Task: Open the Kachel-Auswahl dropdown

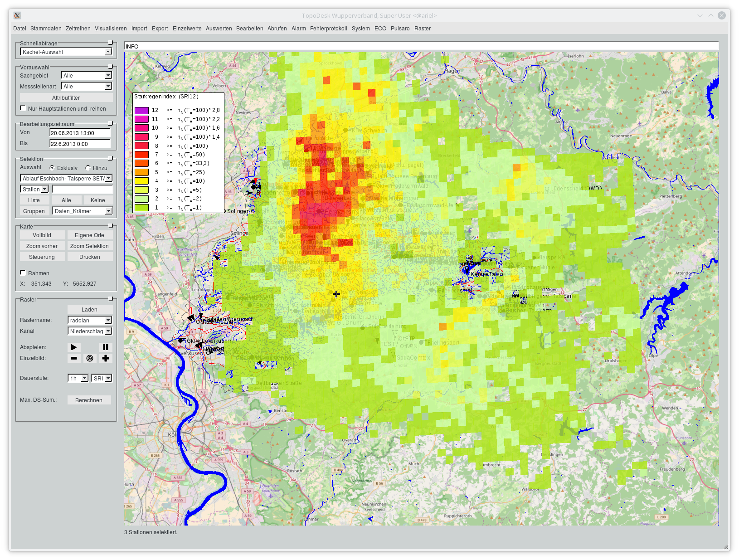Action: point(66,52)
